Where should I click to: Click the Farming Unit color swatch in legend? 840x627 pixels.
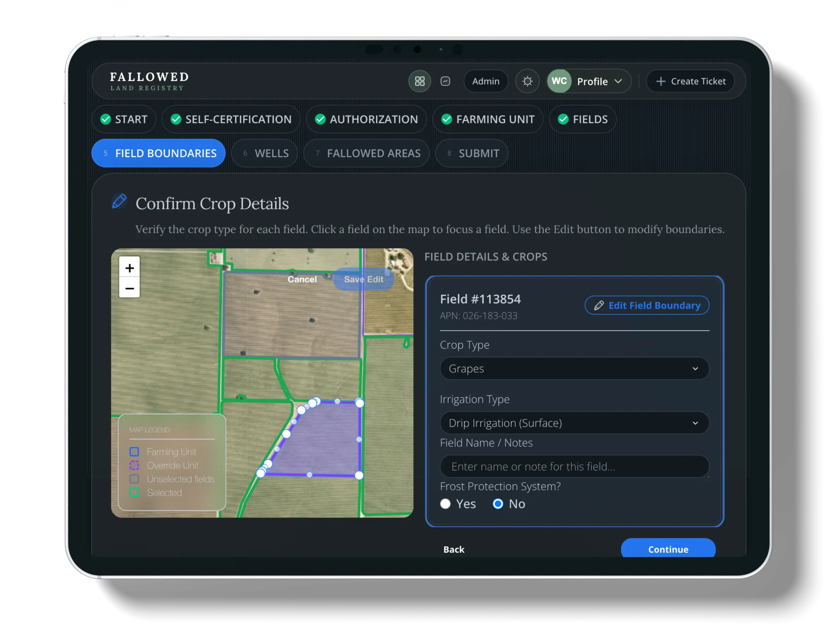click(x=134, y=452)
